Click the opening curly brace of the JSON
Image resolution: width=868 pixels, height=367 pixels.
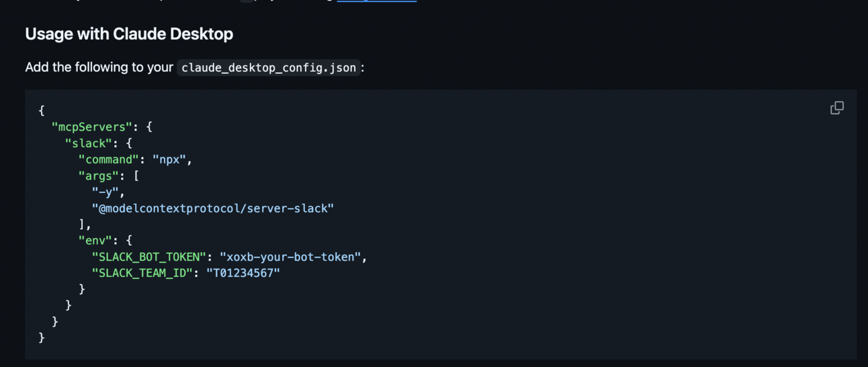click(42, 110)
